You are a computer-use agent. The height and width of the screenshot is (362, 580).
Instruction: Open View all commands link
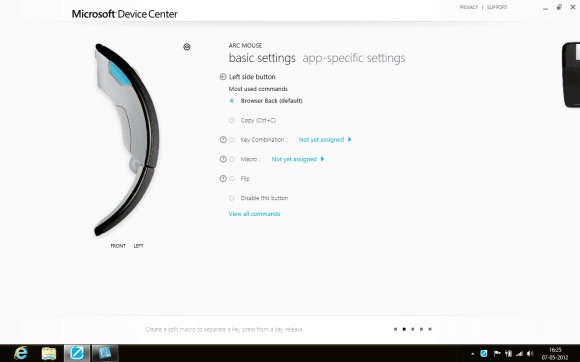(254, 214)
